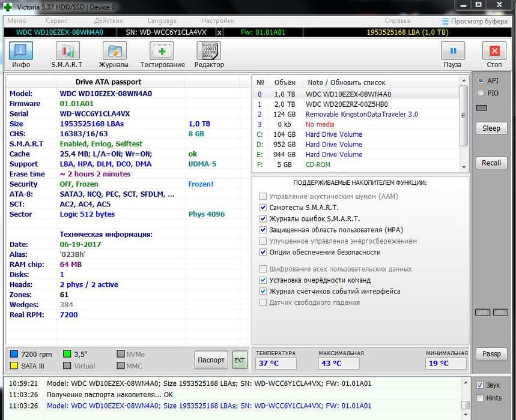516x420 pixels.
Task: Open the Language menu
Action: 162,21
